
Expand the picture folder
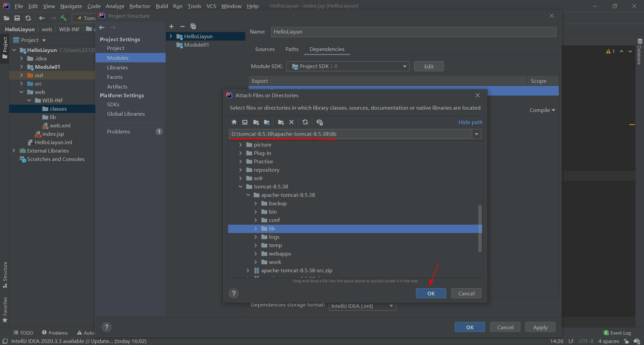pos(240,145)
